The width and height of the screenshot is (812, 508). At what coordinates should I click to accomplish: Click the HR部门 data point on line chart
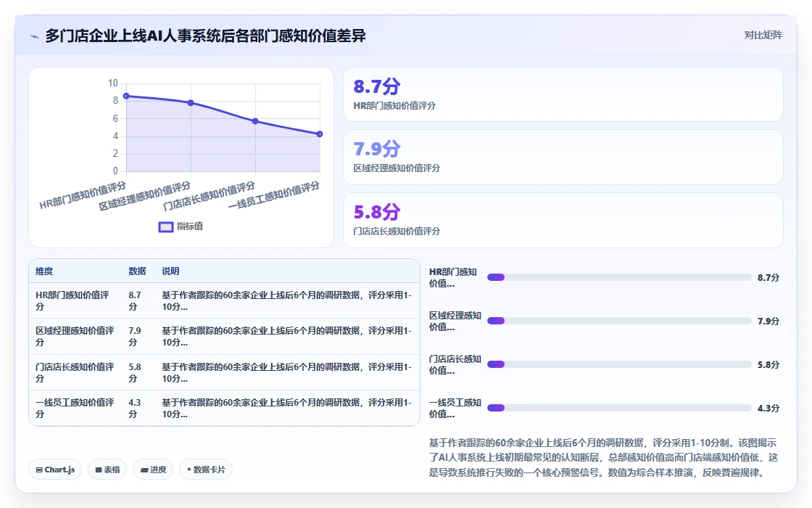point(126,97)
